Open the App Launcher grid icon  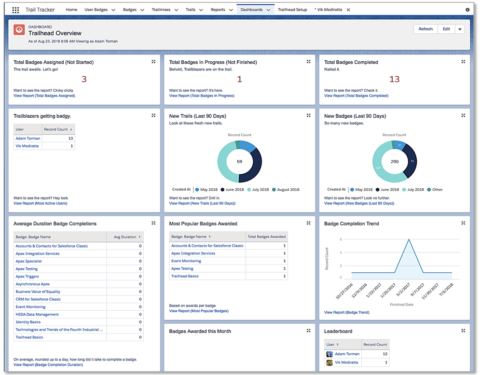[x=15, y=10]
